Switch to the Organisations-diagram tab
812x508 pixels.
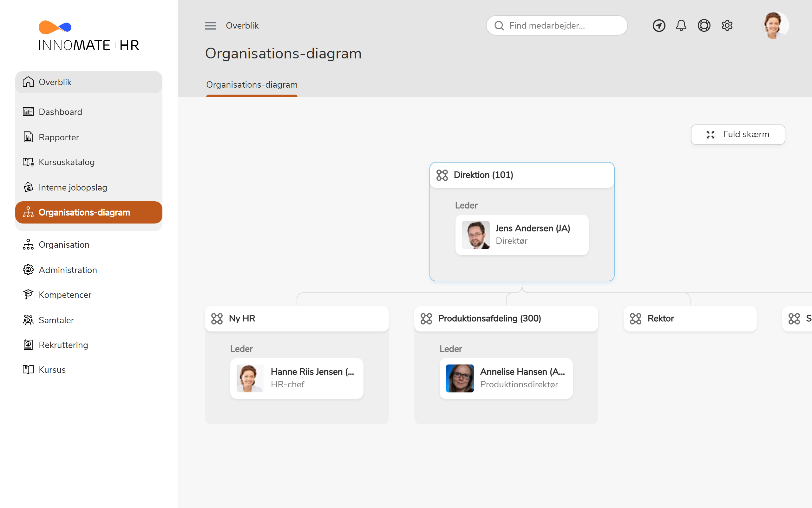click(252, 85)
